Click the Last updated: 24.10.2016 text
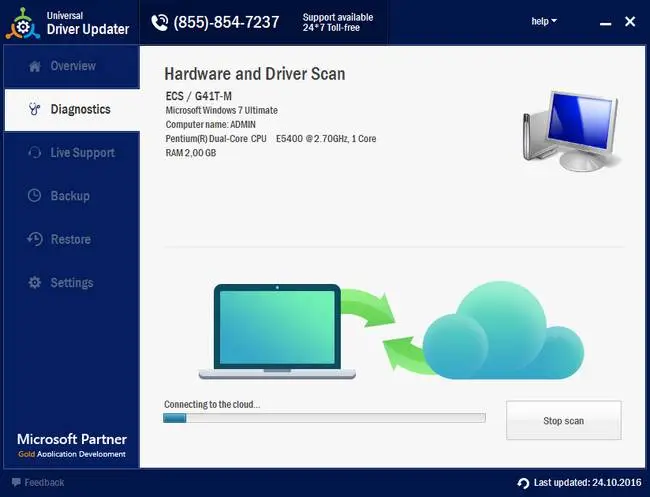Viewport: 650px width, 497px height. [x=587, y=482]
